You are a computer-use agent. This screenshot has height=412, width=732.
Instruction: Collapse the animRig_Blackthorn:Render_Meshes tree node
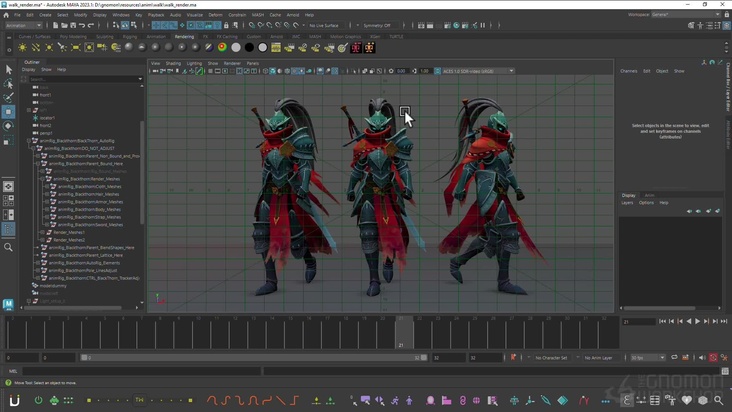pyautogui.click(x=43, y=179)
